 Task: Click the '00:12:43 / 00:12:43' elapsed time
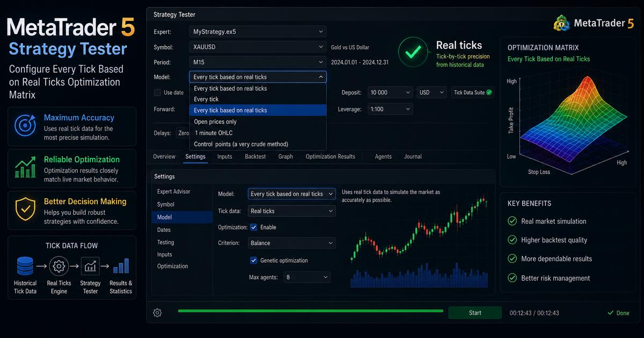[x=534, y=313]
